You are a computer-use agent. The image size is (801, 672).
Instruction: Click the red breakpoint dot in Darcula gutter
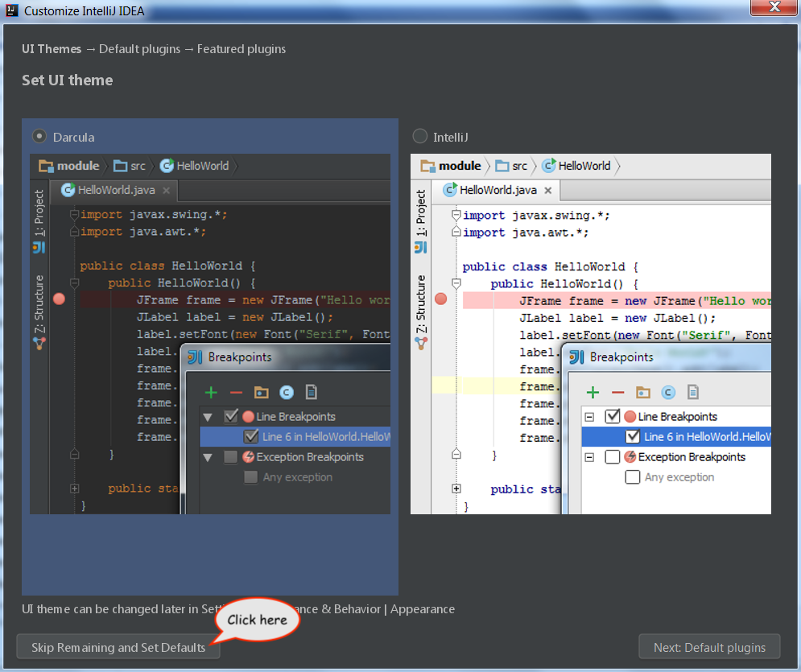[x=60, y=299]
